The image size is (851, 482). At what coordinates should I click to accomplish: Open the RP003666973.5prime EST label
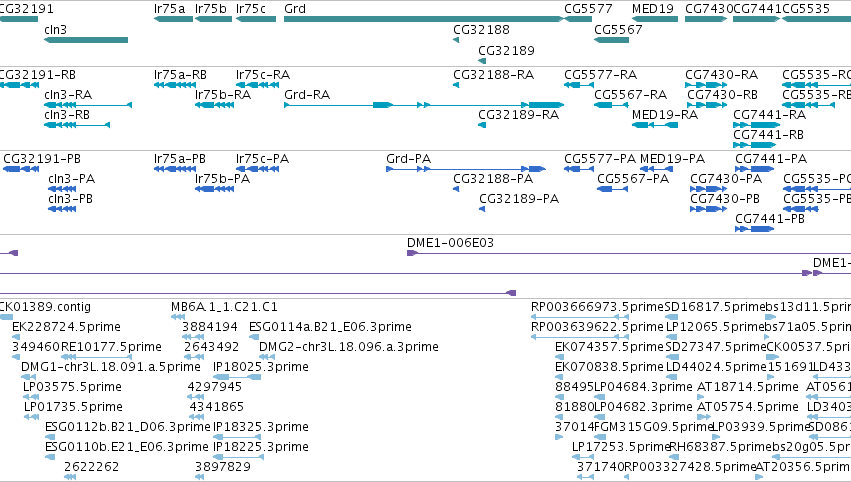598,307
